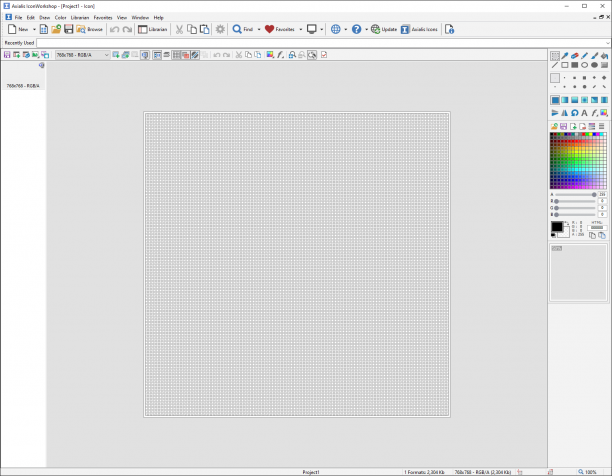
Task: Click the 100% zoom indicator in status bar
Action: (x=587, y=472)
